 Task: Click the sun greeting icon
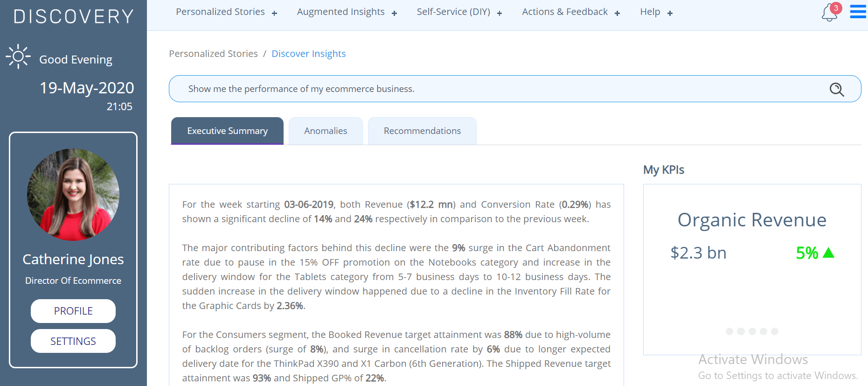(18, 57)
